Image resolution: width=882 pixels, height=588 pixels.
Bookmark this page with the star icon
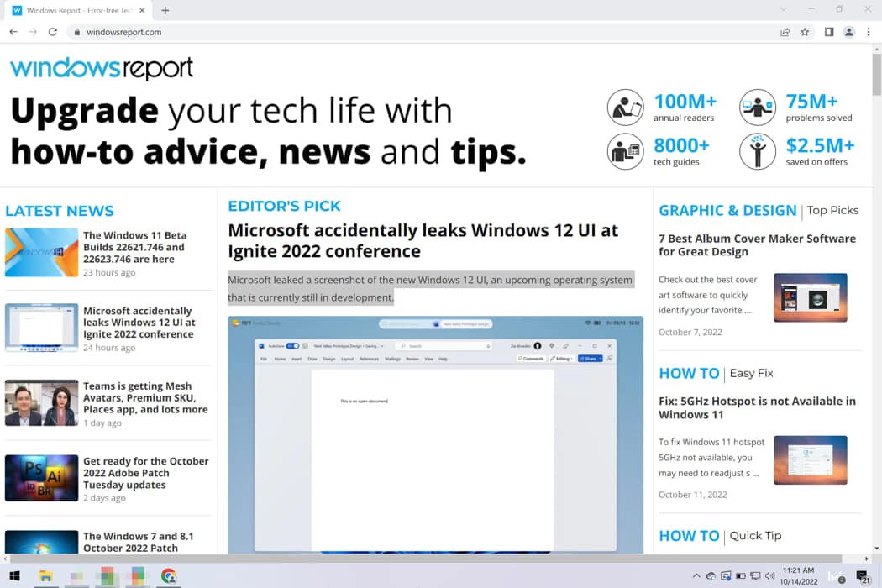click(805, 32)
